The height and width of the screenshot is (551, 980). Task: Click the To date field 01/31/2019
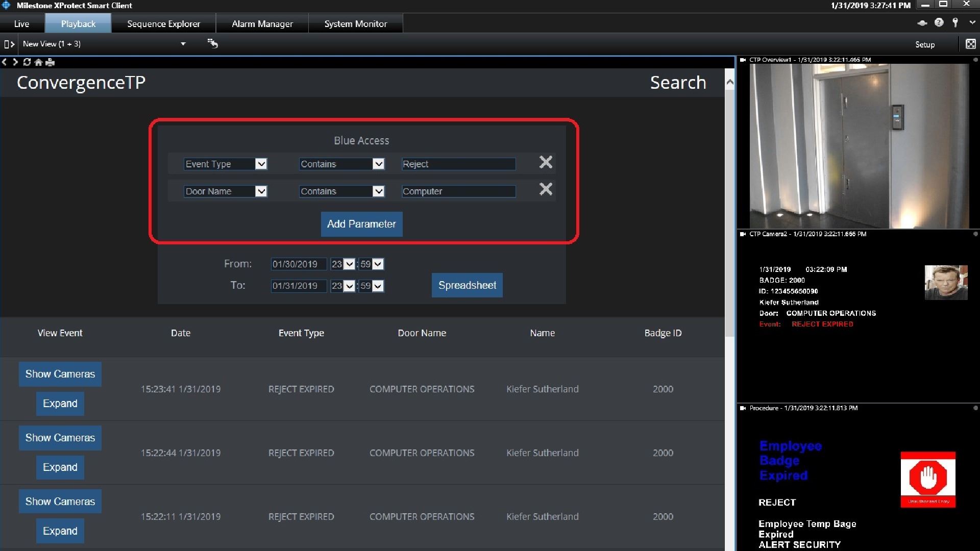[299, 286]
